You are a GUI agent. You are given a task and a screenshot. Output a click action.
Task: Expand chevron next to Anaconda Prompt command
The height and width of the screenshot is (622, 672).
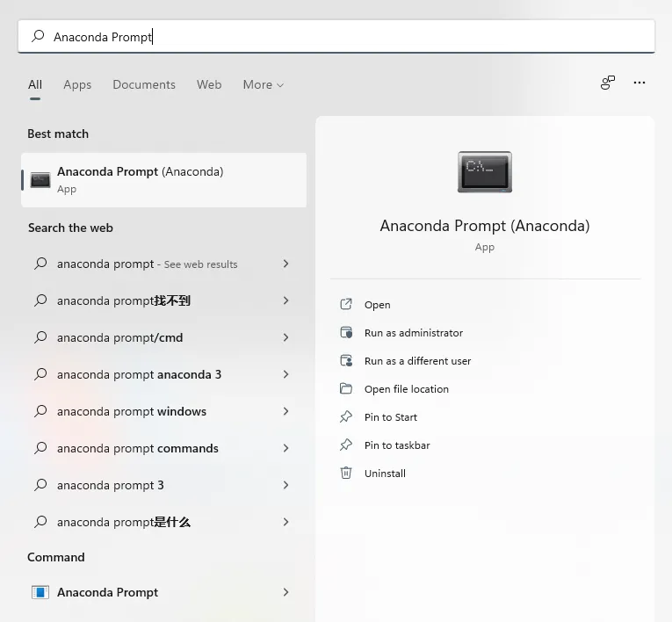tap(285, 592)
